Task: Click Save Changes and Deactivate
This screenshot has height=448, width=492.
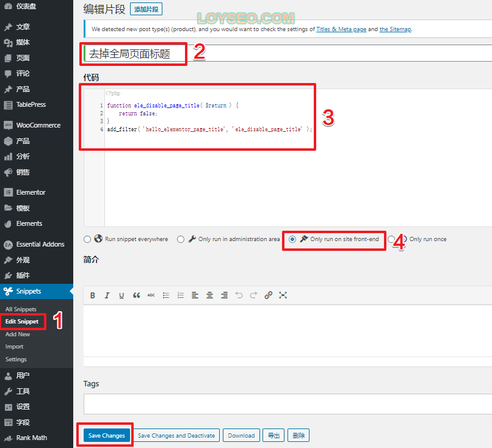Action: click(x=176, y=435)
